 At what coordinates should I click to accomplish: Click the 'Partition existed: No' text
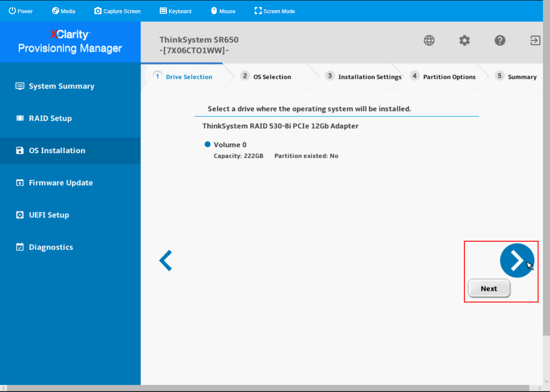pos(306,156)
